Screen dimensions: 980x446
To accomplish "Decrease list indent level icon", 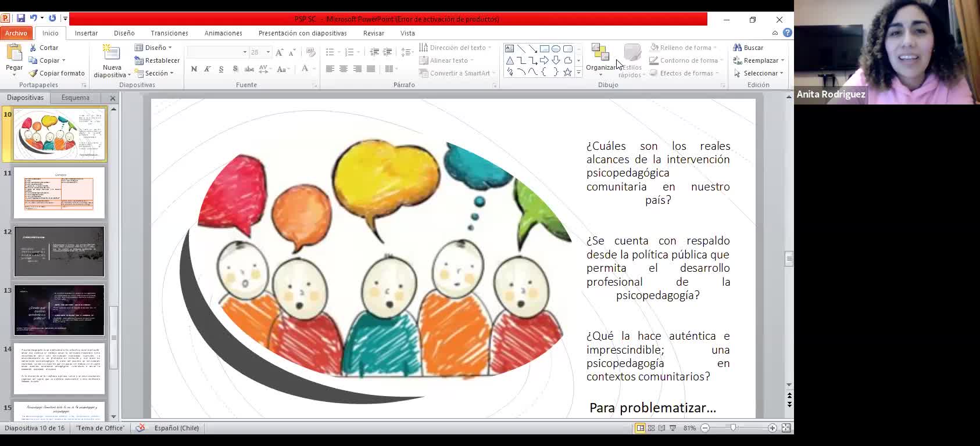I will point(374,52).
